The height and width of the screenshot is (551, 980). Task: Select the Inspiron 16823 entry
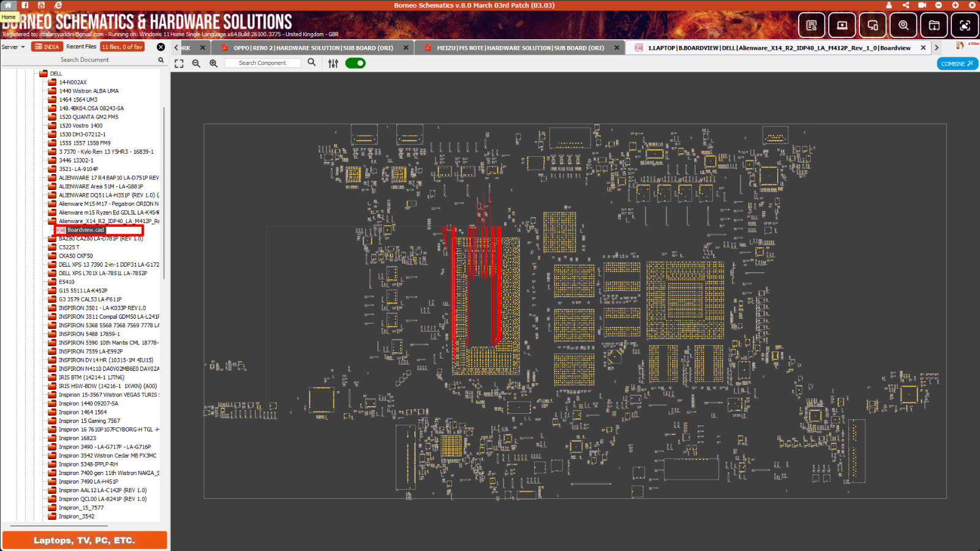click(77, 438)
